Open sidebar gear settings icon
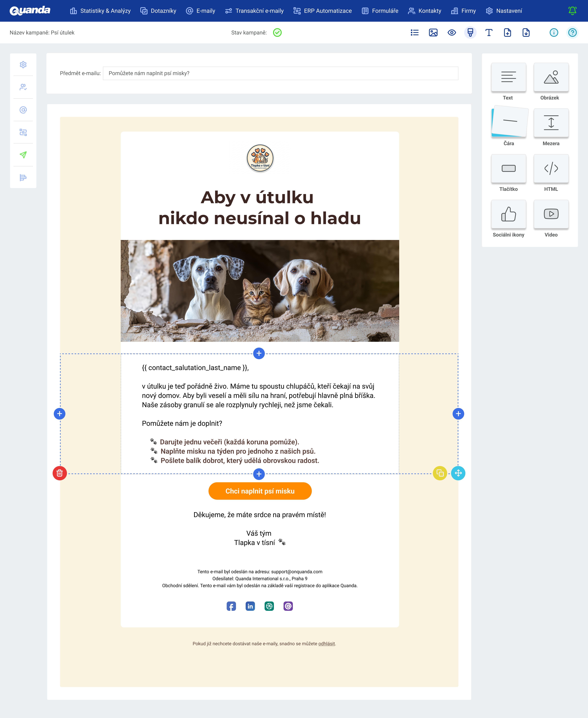 [x=23, y=65]
